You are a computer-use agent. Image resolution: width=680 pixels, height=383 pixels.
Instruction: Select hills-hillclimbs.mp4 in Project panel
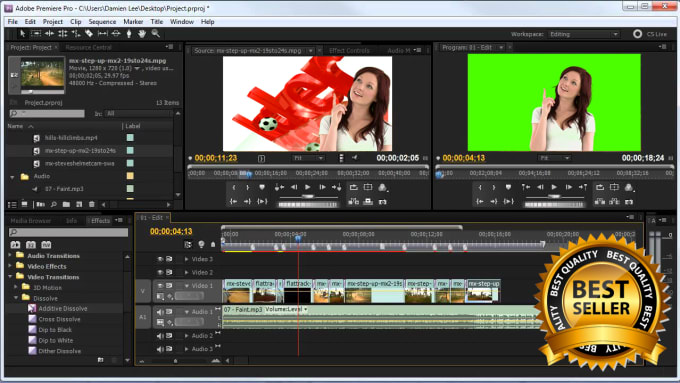tap(71, 137)
